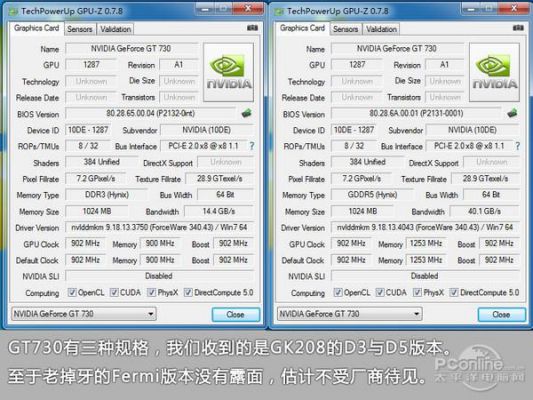Click the camera screenshot icon in right GPU-Z window
Viewport: 533px width, 400px height.
point(518,28)
